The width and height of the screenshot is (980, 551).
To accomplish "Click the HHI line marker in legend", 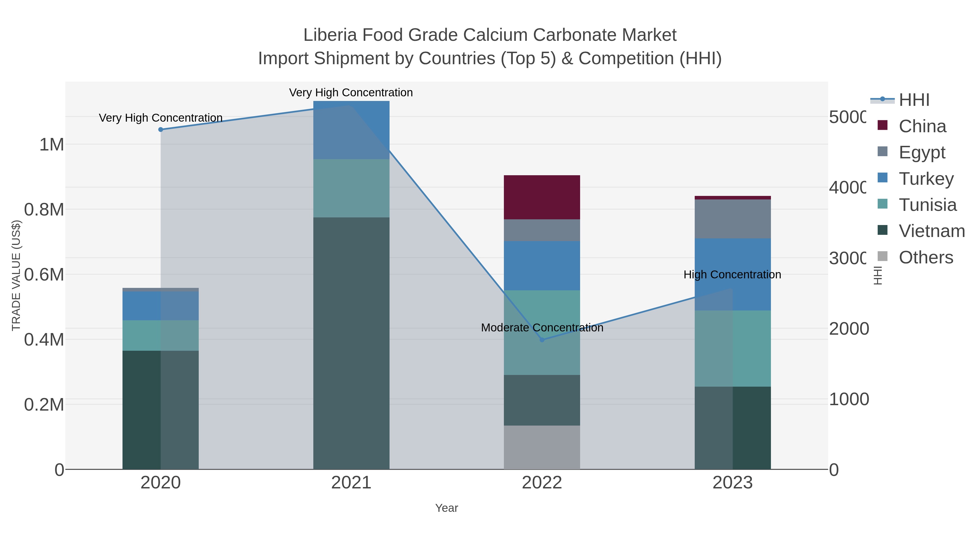I will pyautogui.click(x=883, y=99).
